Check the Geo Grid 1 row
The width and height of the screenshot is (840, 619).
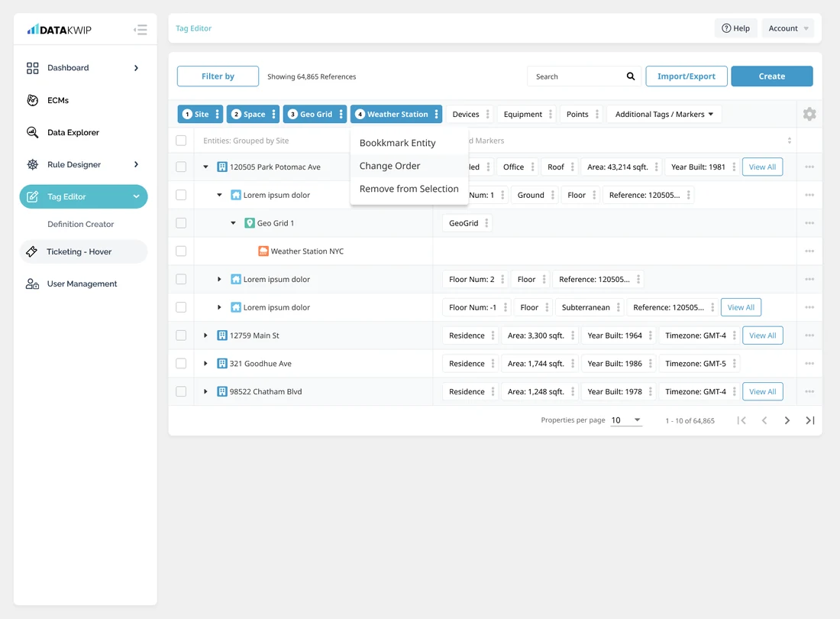pyautogui.click(x=181, y=223)
